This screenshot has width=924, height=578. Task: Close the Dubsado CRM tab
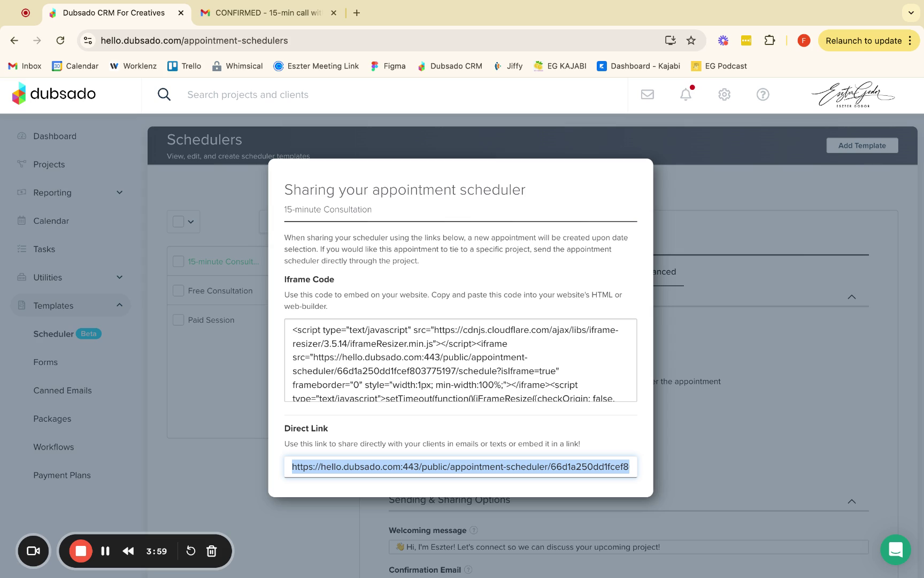pyautogui.click(x=181, y=13)
